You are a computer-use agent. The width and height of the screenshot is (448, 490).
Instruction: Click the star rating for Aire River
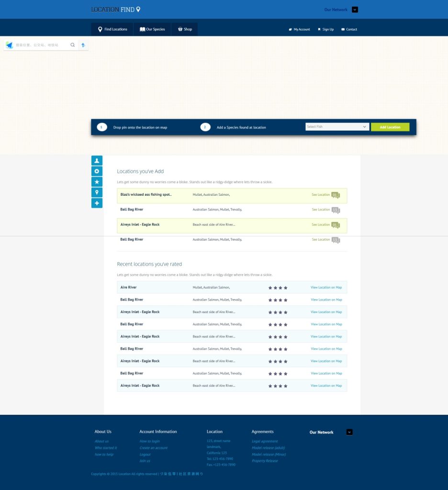point(278,288)
